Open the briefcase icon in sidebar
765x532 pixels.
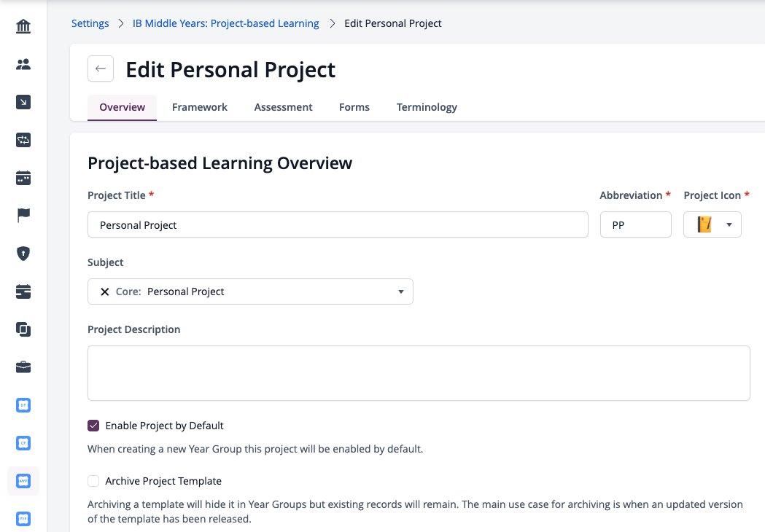(23, 367)
